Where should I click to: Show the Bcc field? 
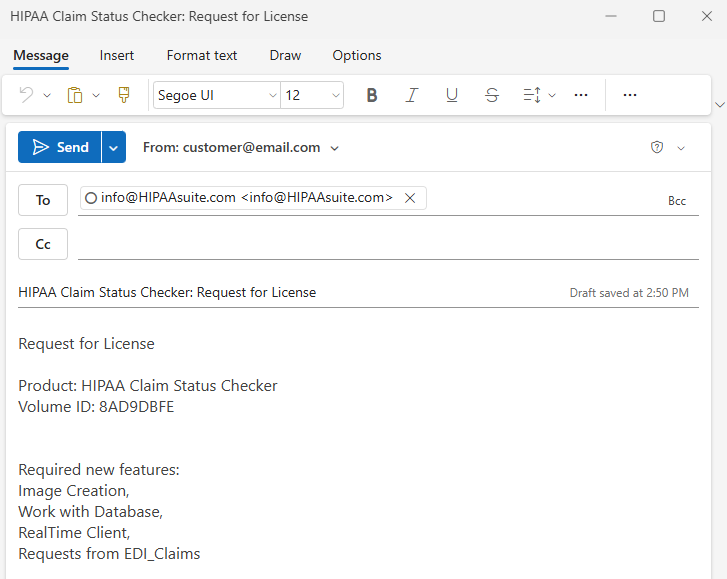tap(676, 201)
